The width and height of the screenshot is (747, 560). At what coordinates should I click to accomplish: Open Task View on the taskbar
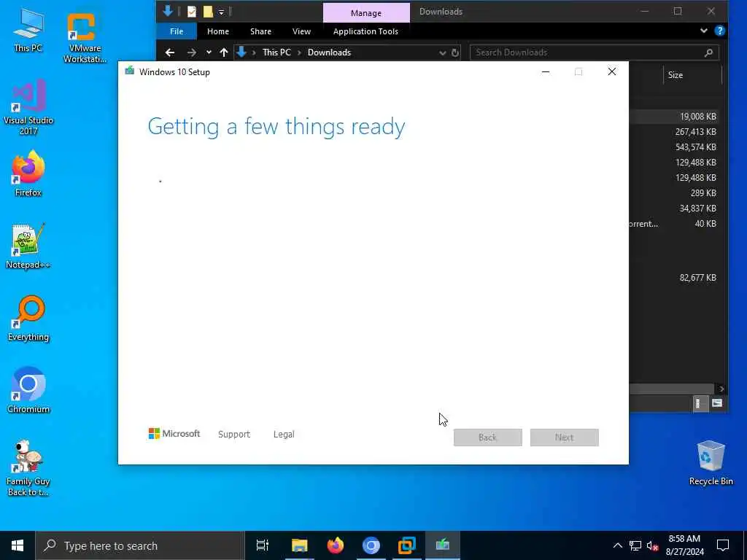coord(263,545)
